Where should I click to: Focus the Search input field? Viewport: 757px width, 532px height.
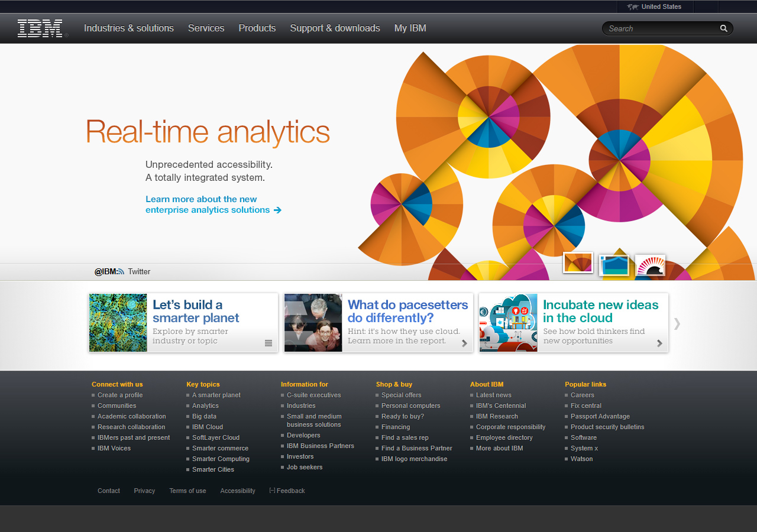pyautogui.click(x=661, y=28)
